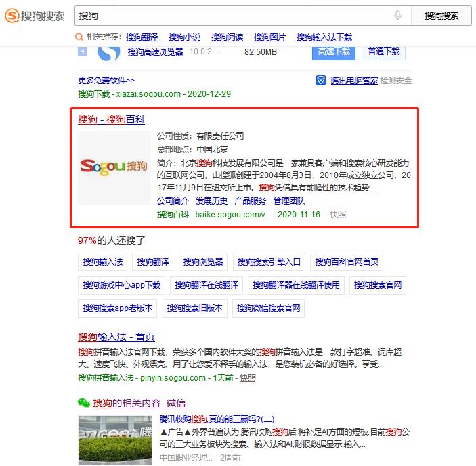Screen dimensions: 476x466
Task: Open article 腾讯收购搜狗,真的能三赢吗?(二)
Action: tap(217, 419)
